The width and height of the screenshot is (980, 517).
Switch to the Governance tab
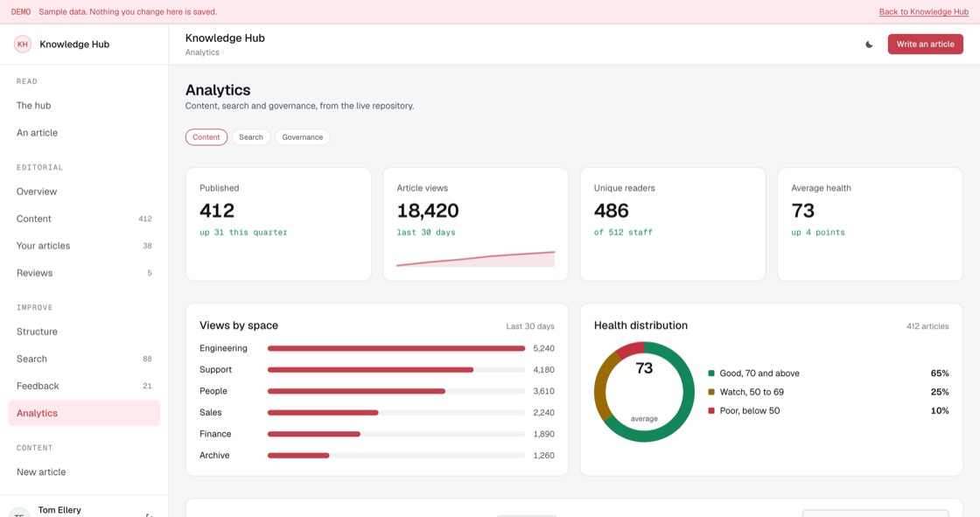click(x=302, y=137)
